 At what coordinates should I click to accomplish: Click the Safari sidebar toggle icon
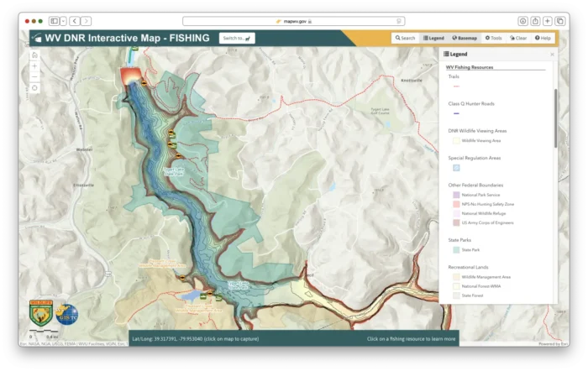[55, 21]
